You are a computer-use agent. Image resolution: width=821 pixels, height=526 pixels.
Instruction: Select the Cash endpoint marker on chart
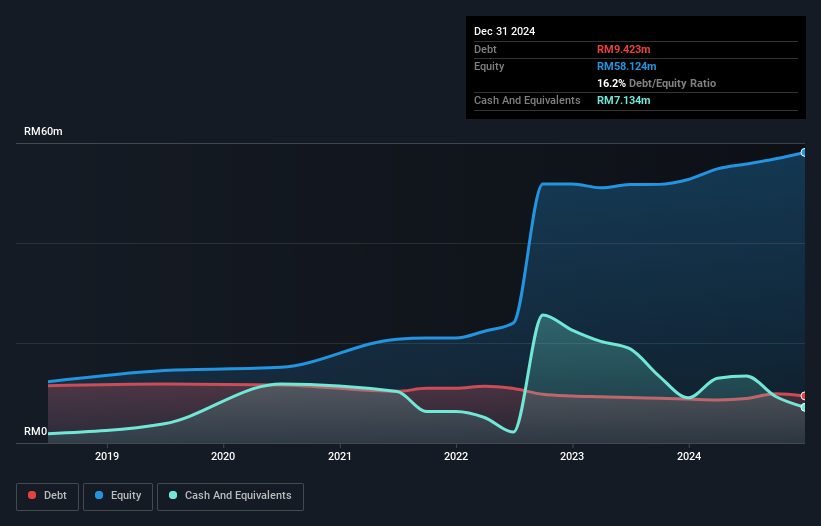804,407
